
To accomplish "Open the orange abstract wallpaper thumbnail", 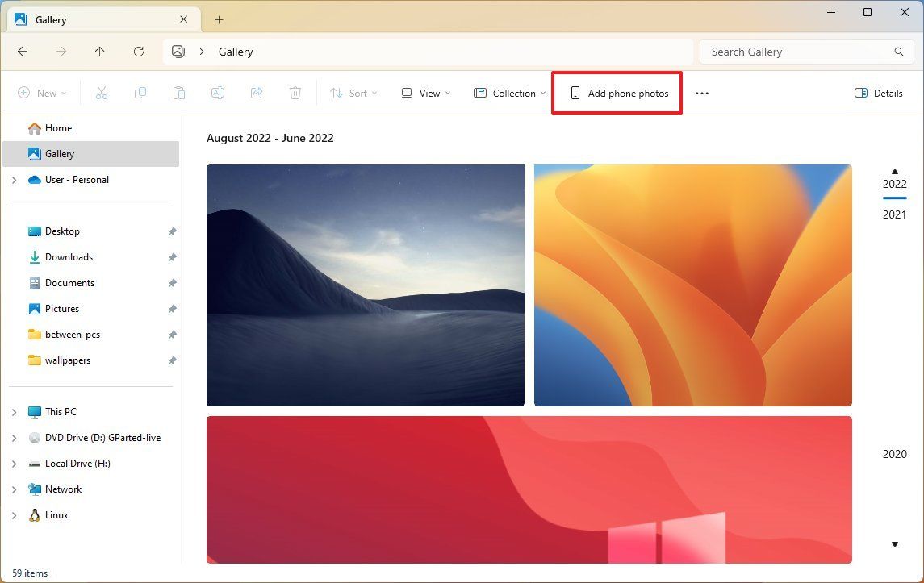I will click(692, 285).
